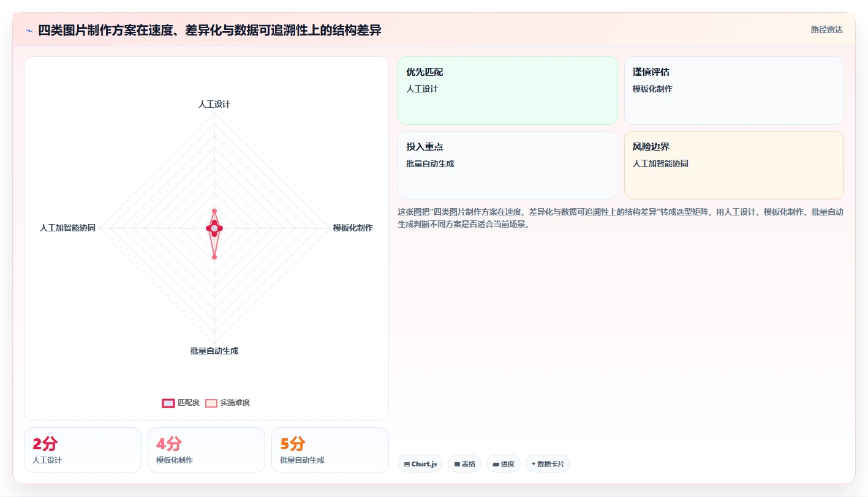Select the 数据卡片 tag chip
The image size is (868, 497).
click(548, 464)
